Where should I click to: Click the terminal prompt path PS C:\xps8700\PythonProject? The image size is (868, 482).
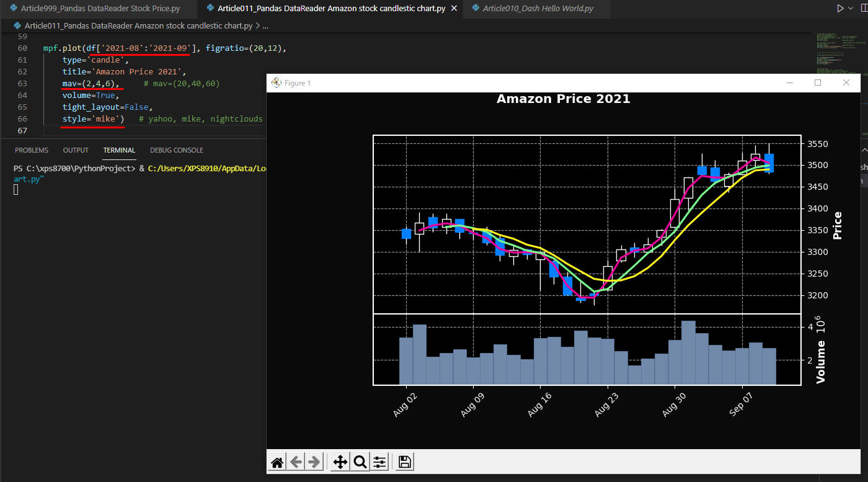(74, 168)
